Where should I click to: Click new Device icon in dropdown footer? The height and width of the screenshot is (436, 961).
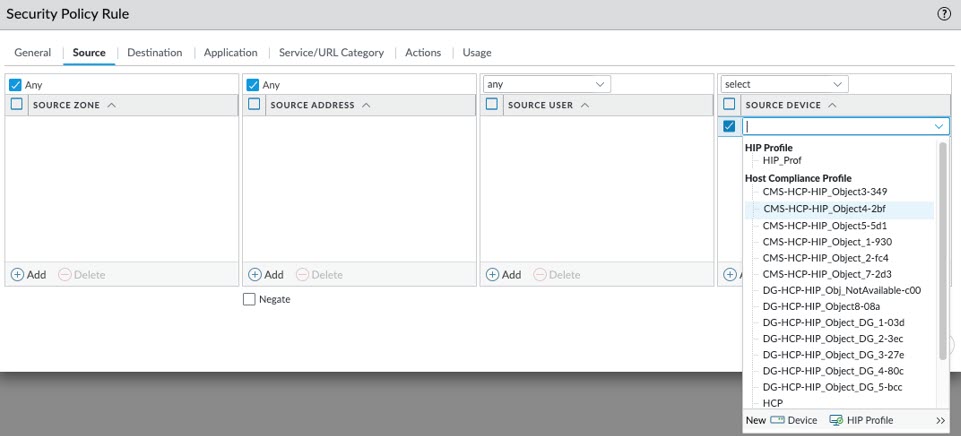click(x=778, y=421)
